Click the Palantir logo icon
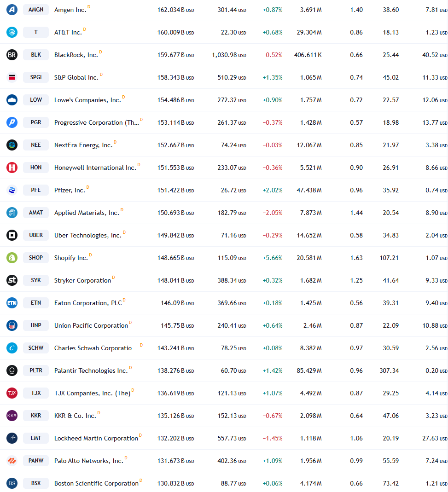The height and width of the screenshot is (492, 448). click(12, 370)
